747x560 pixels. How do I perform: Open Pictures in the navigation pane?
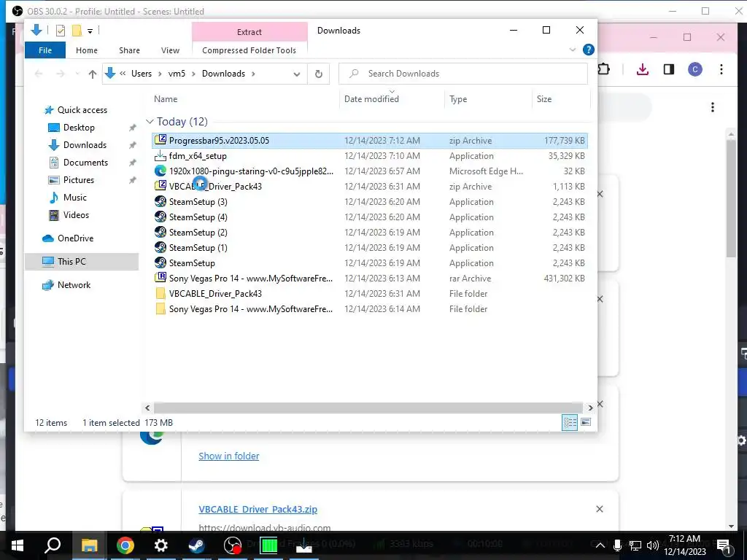(x=78, y=180)
